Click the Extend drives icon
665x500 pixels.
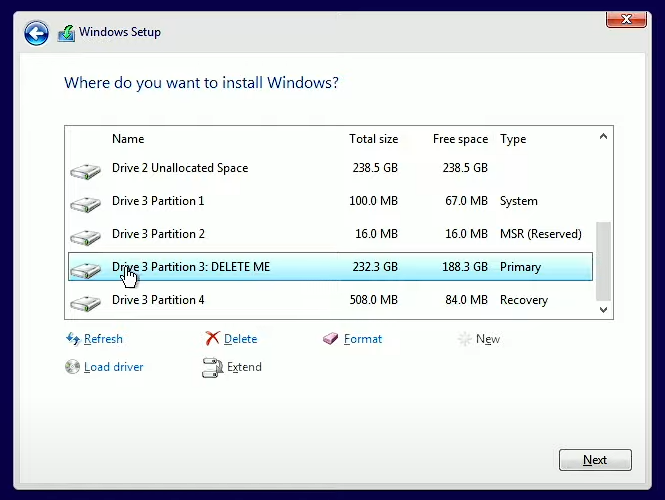click(212, 368)
